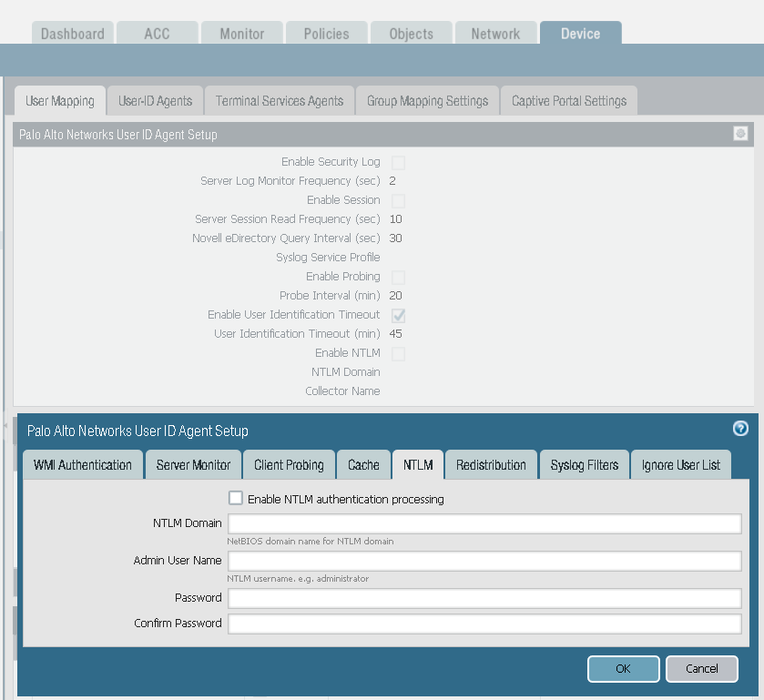The height and width of the screenshot is (700, 764).
Task: Focus the Password input field
Action: tap(484, 598)
